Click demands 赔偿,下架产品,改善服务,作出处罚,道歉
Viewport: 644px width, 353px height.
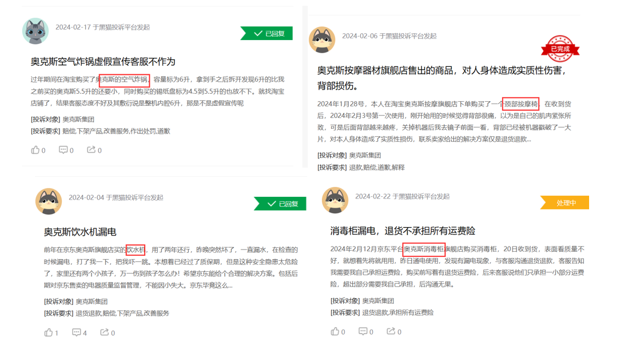116,131
